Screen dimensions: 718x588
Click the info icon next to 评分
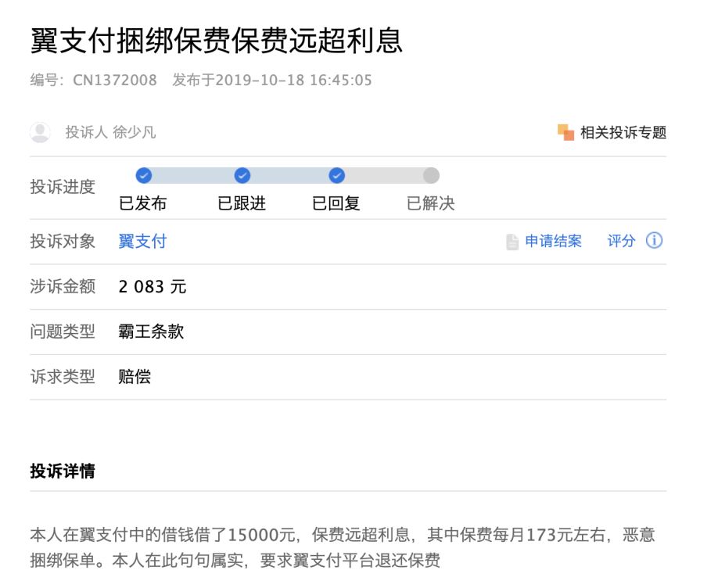coord(654,240)
